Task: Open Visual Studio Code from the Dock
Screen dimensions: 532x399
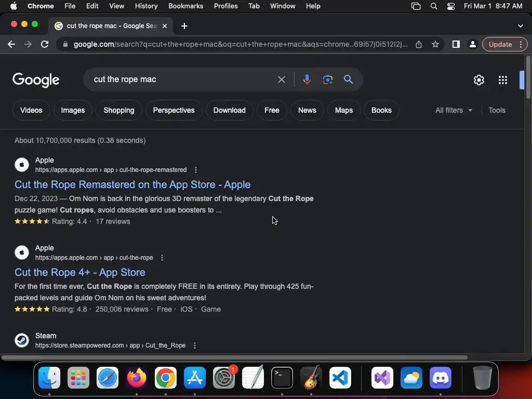Action: click(x=340, y=378)
